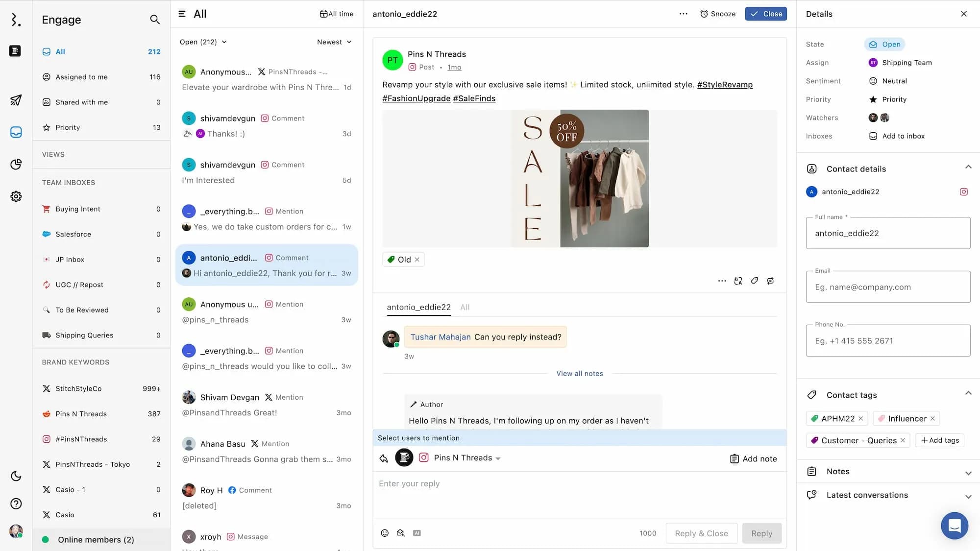Remove the Old tag from post

pos(417,260)
